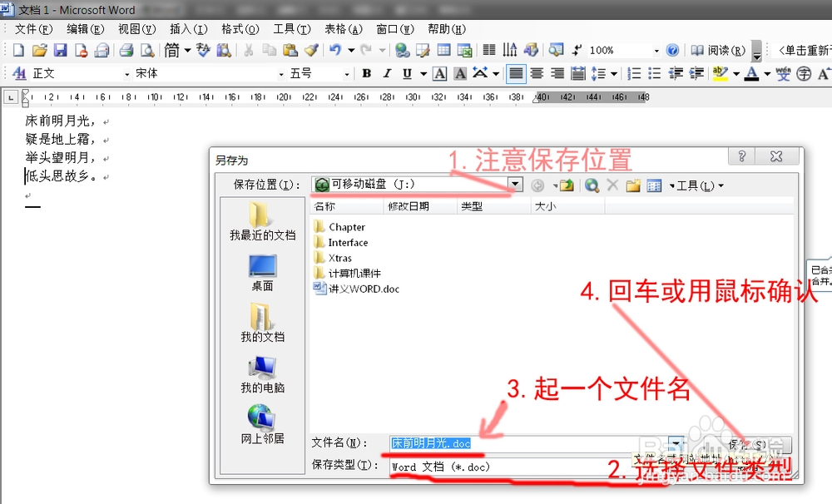This screenshot has width=832, height=504.
Task: Select the Interface folder
Action: (x=340, y=243)
